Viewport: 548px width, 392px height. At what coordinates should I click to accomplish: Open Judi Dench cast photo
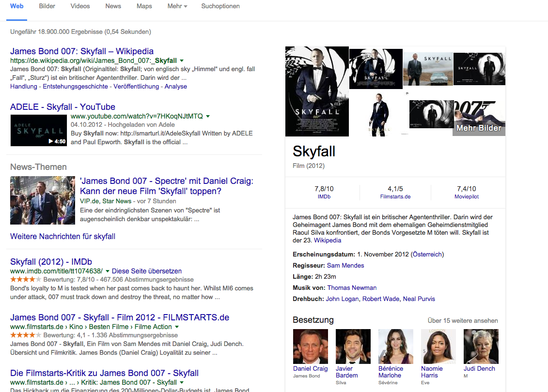(481, 347)
